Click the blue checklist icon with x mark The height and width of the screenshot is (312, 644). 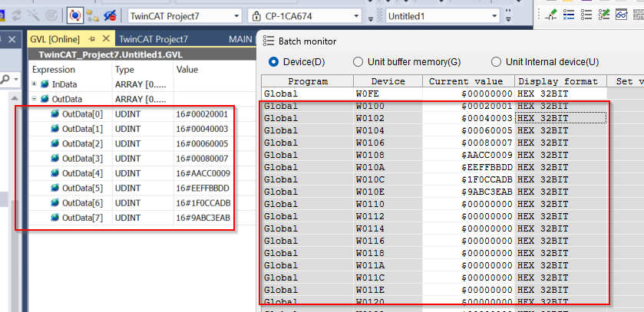pyautogui.click(x=569, y=15)
